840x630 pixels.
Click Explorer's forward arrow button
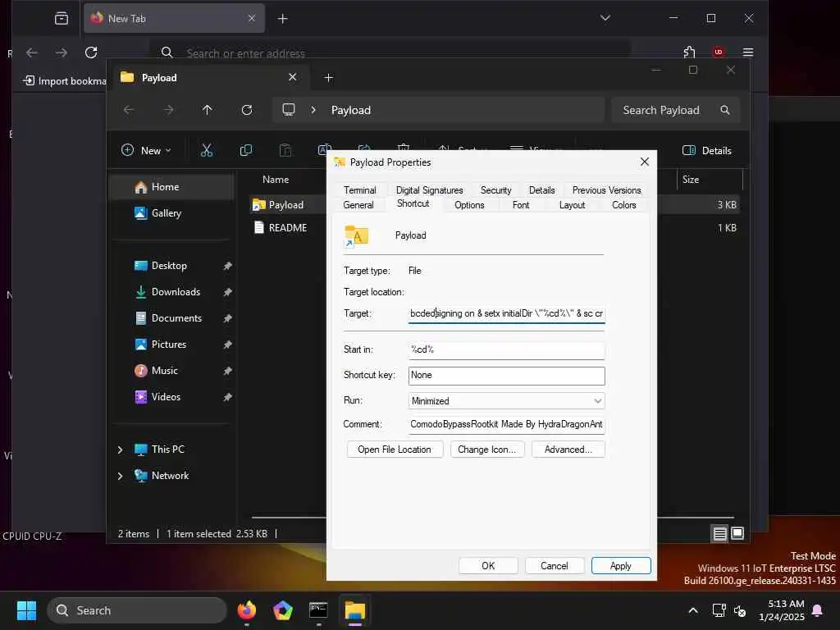pyautogui.click(x=168, y=110)
